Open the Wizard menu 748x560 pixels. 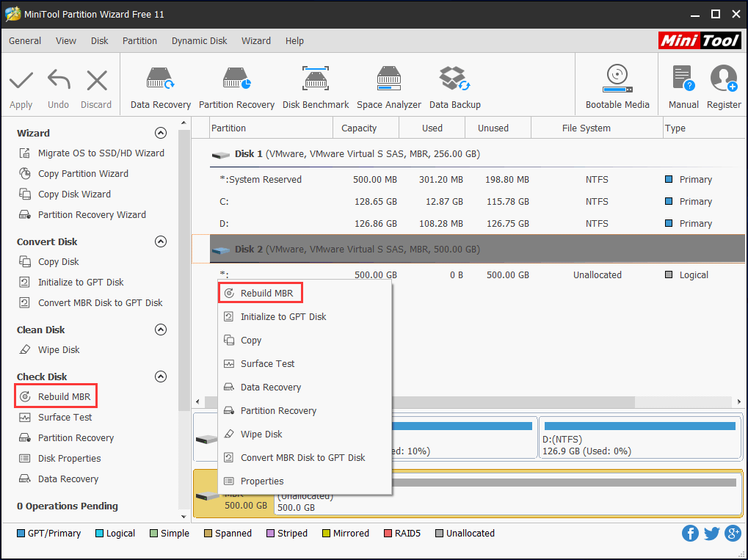coord(256,41)
